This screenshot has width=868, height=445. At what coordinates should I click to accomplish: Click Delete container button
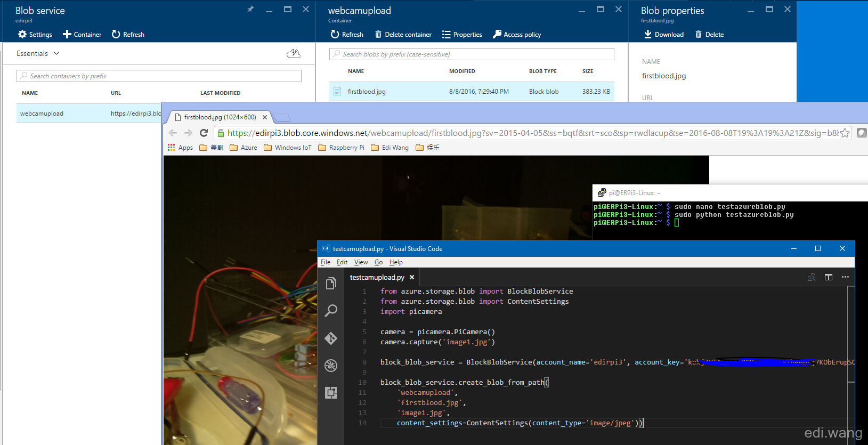pyautogui.click(x=403, y=35)
